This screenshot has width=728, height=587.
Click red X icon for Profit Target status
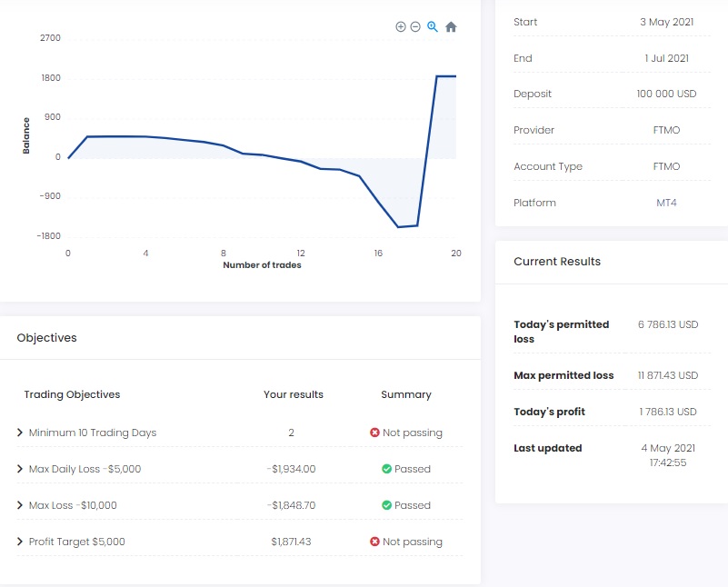tap(374, 542)
